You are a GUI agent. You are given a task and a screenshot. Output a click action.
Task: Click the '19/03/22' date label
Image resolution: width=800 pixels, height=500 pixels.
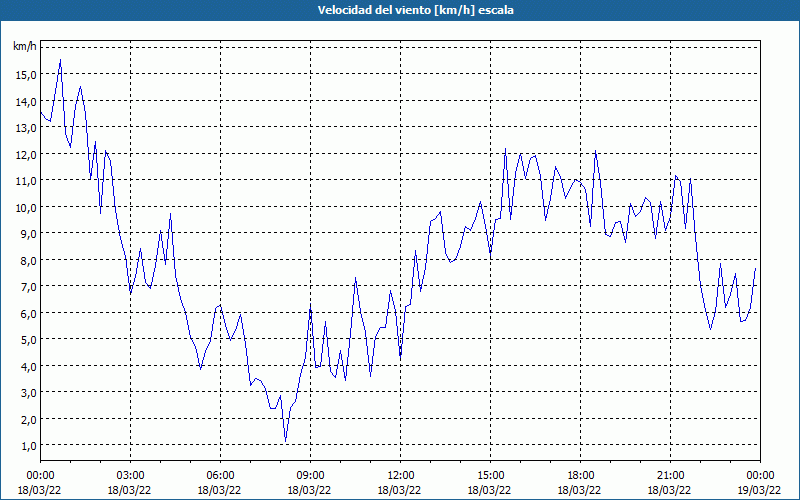point(760,490)
